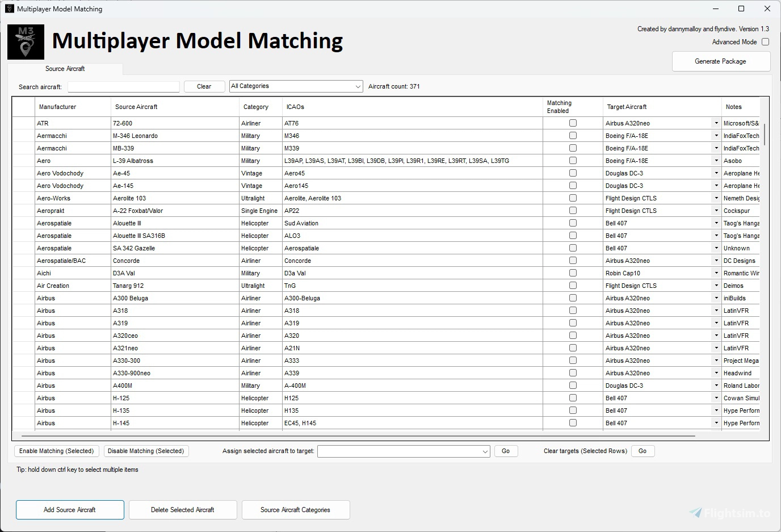
Task: Switch to the Source Aircraft tab
Action: point(65,68)
